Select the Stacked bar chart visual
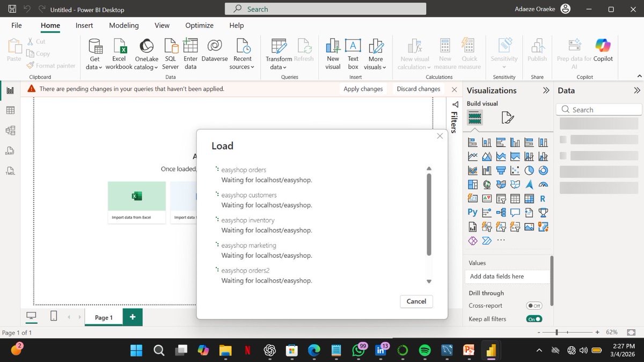644x362 pixels. pyautogui.click(x=473, y=142)
